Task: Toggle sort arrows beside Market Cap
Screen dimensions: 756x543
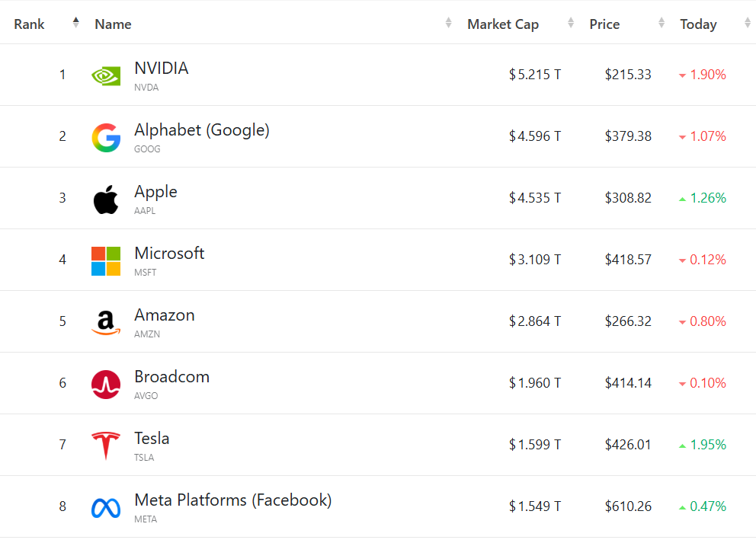Action: pyautogui.click(x=571, y=23)
